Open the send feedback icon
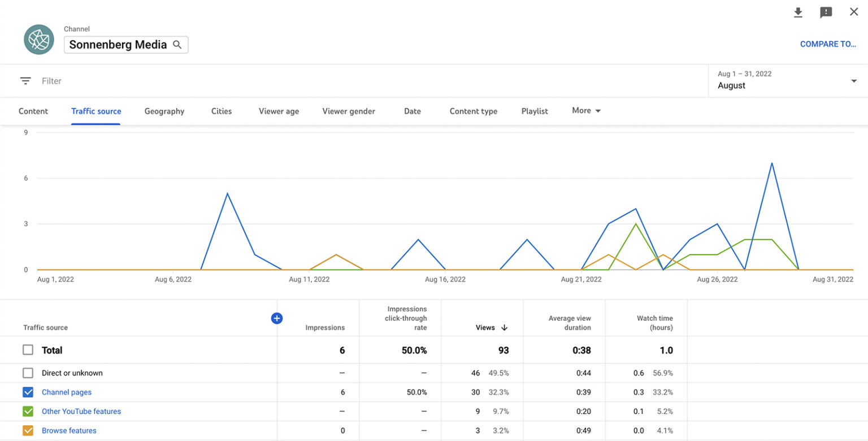The height and width of the screenshot is (441, 868). click(x=826, y=12)
